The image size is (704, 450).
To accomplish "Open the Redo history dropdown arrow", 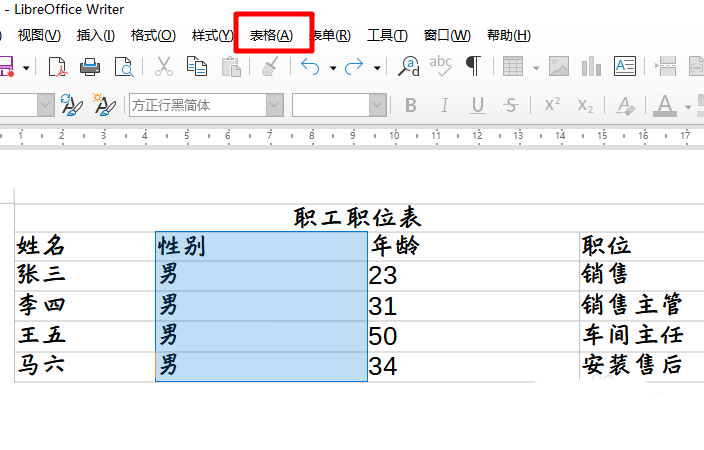I will 377,68.
